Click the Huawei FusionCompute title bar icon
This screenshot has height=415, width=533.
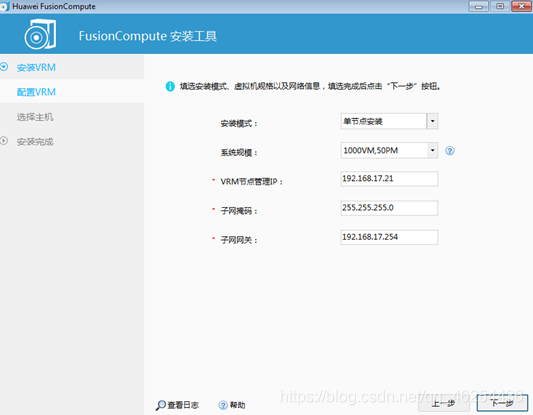(4, 7)
